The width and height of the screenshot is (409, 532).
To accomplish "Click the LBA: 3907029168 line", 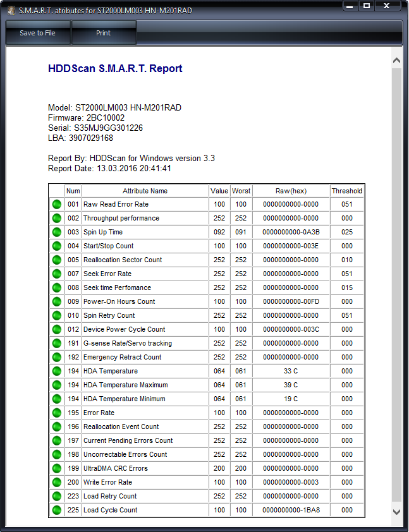I will [x=80, y=138].
